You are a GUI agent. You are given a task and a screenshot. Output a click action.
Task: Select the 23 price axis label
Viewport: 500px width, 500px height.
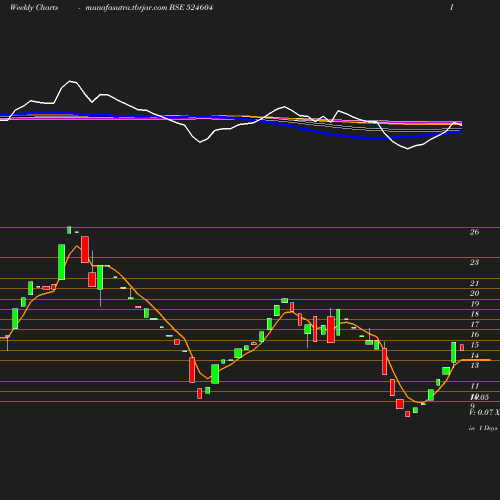(474, 262)
